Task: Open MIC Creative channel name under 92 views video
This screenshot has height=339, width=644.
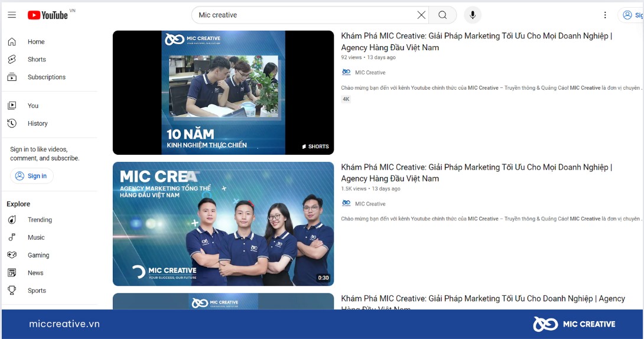Action: point(370,73)
